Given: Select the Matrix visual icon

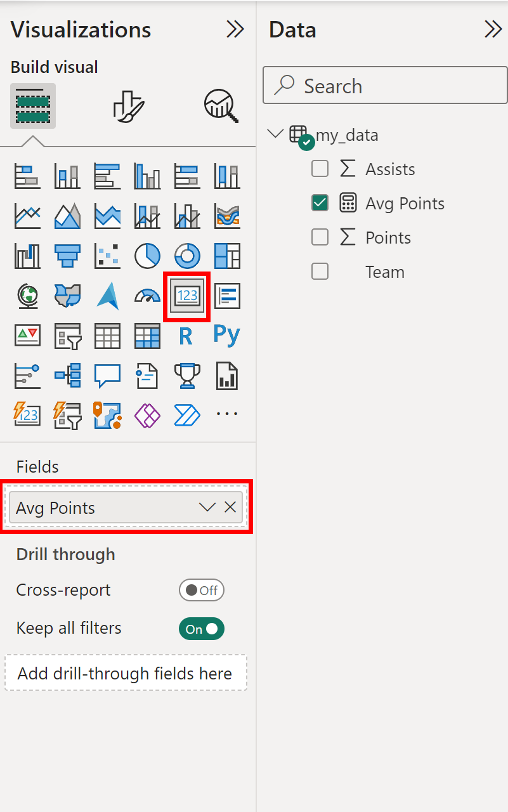Looking at the screenshot, I should (x=147, y=336).
